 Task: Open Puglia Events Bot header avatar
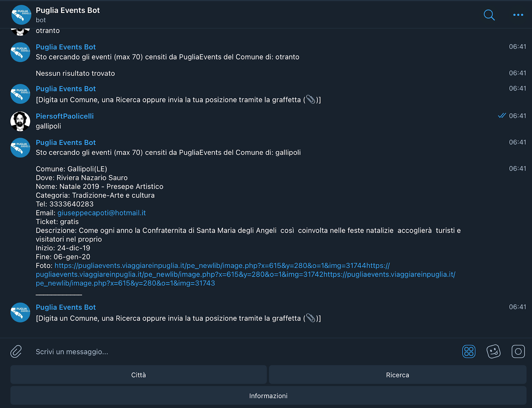21,15
